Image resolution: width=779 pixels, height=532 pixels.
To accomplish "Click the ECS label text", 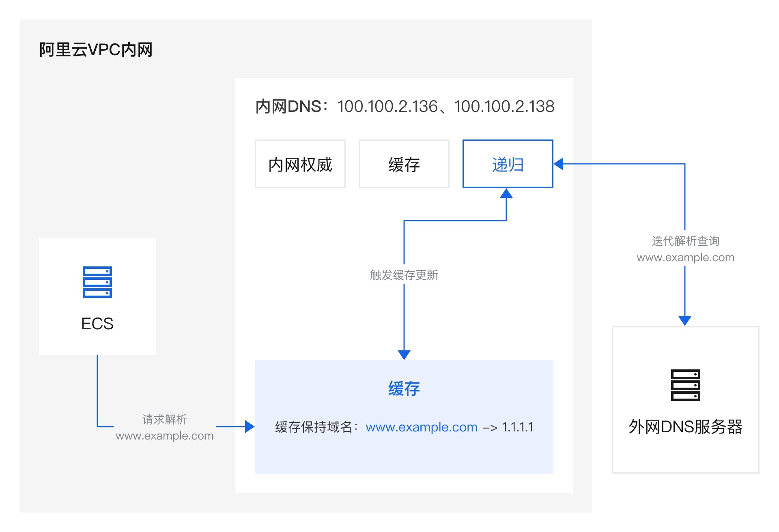I will [97, 324].
